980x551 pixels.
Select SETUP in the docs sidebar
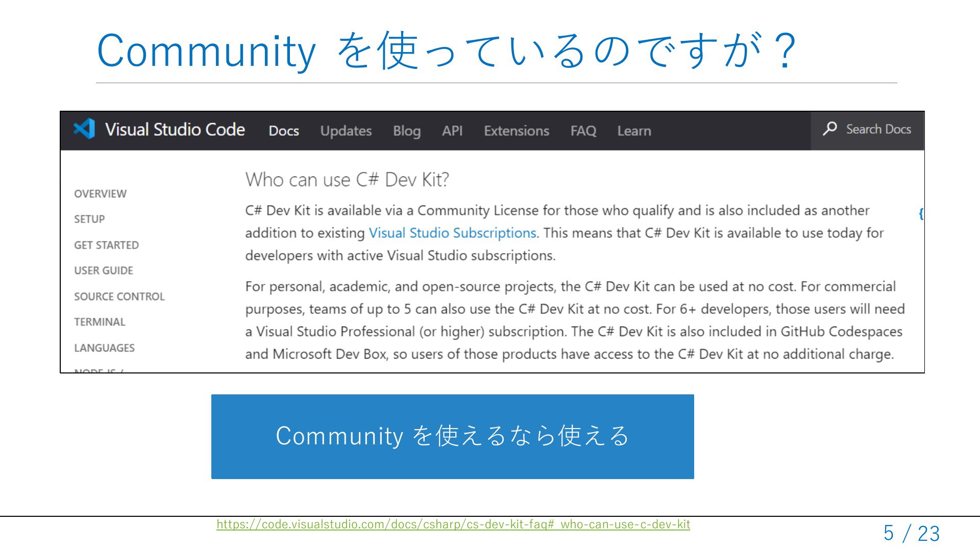pos(89,219)
